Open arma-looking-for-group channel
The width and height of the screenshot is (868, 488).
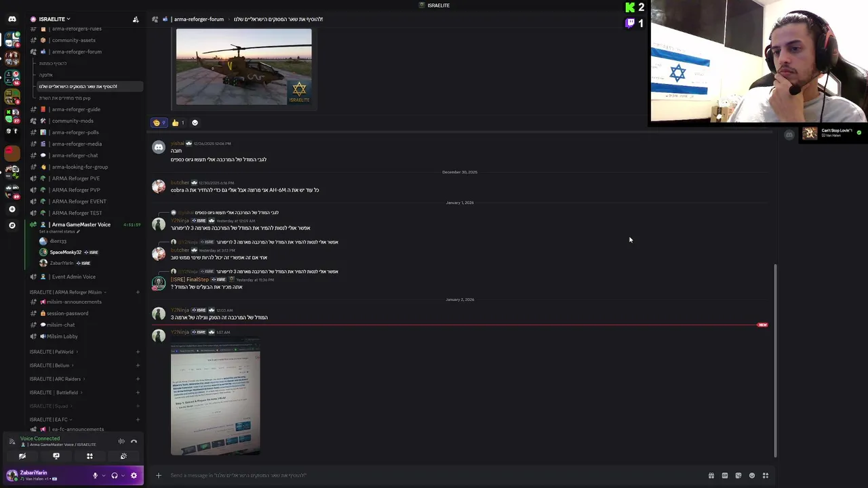pos(79,167)
